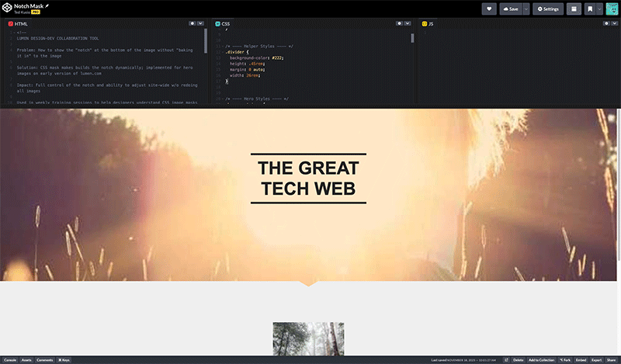Click CSS editor vertical scrollbar
The height and width of the screenshot is (364, 621).
point(412,38)
